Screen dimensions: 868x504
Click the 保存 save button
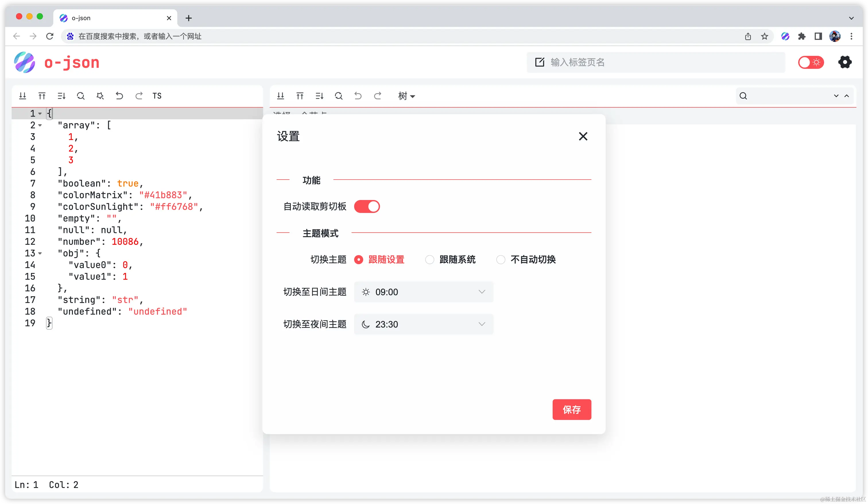[x=571, y=409]
